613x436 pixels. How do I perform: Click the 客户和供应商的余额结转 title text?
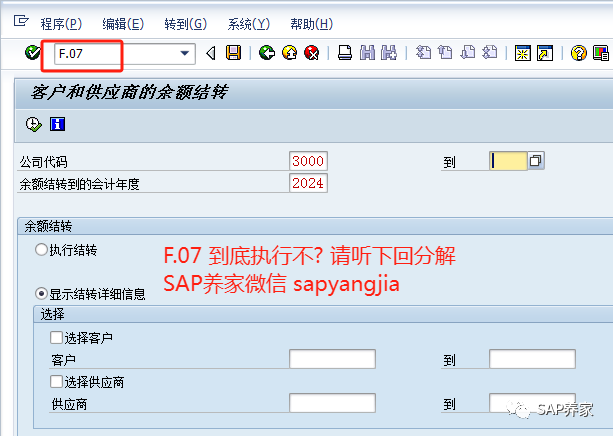click(x=129, y=93)
